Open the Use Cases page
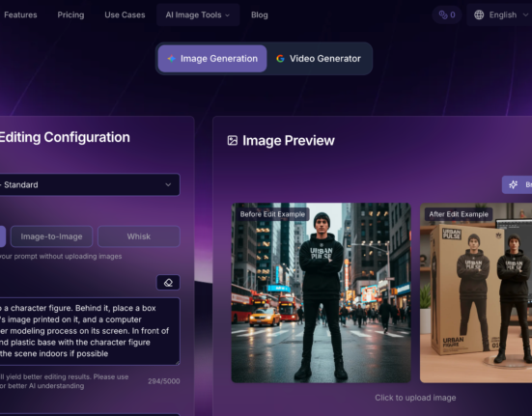 (125, 14)
